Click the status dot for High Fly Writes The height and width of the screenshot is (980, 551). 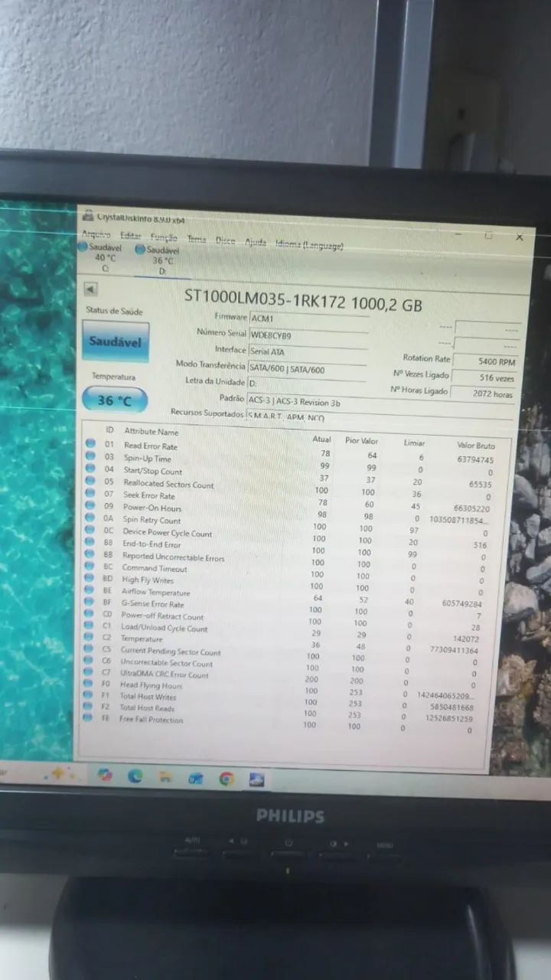90,579
